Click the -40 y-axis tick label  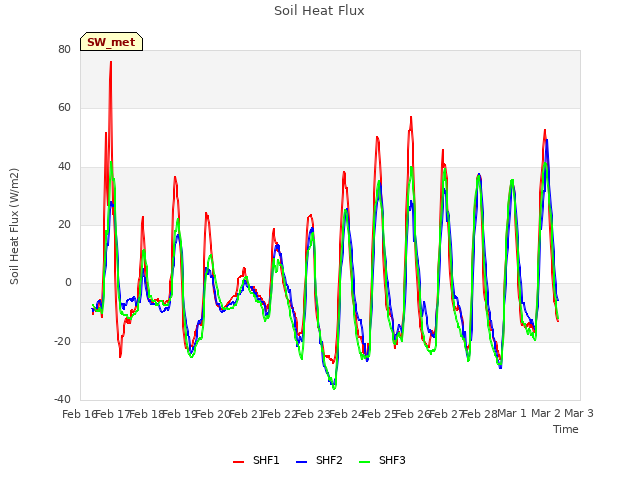(x=62, y=399)
